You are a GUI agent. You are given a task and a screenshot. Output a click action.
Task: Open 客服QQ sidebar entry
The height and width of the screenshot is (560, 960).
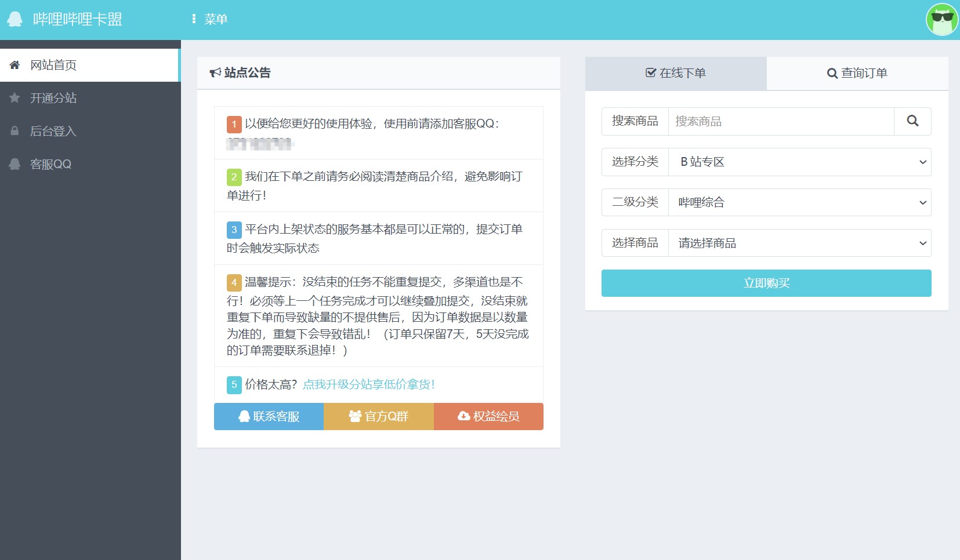pos(90,164)
